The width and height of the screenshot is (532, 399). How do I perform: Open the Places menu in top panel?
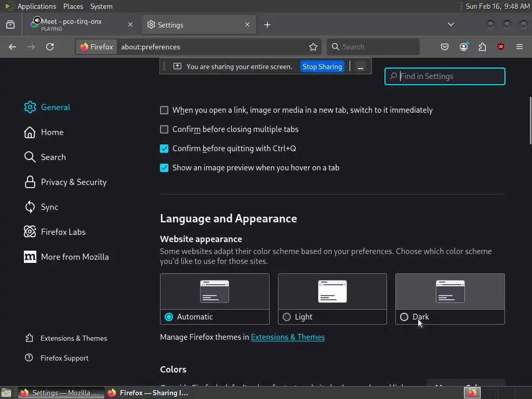click(73, 6)
